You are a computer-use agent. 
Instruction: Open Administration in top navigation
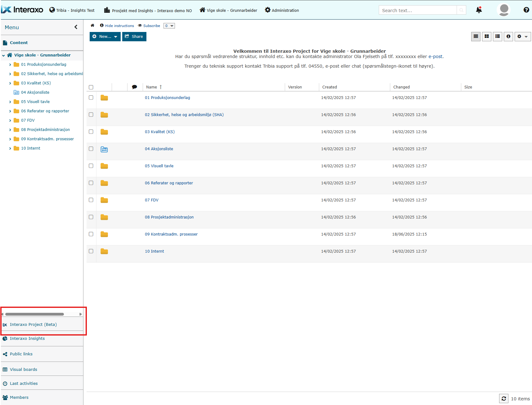282,10
